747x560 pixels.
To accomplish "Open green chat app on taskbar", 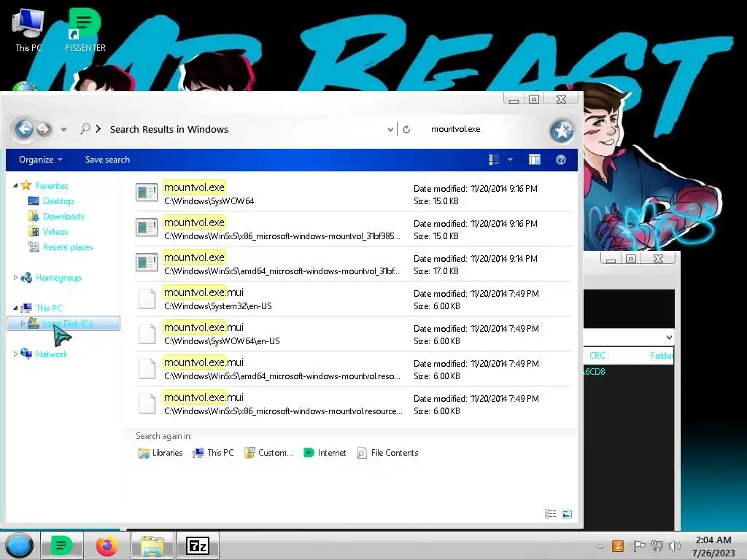I will coord(62,545).
